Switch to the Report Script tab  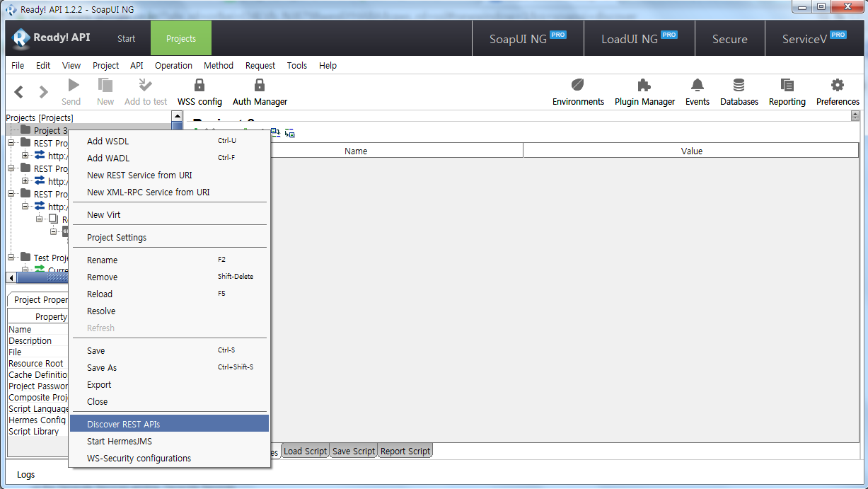coord(405,451)
